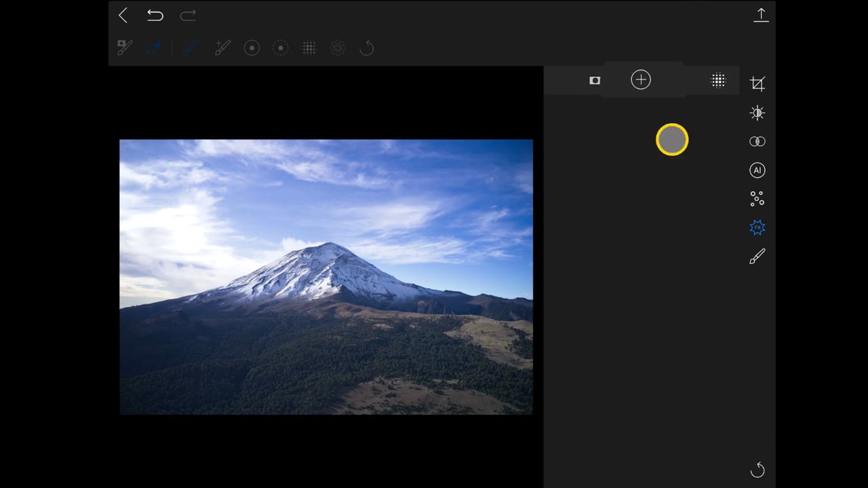Select the FX effects icon
This screenshot has width=868, height=488.
click(757, 227)
